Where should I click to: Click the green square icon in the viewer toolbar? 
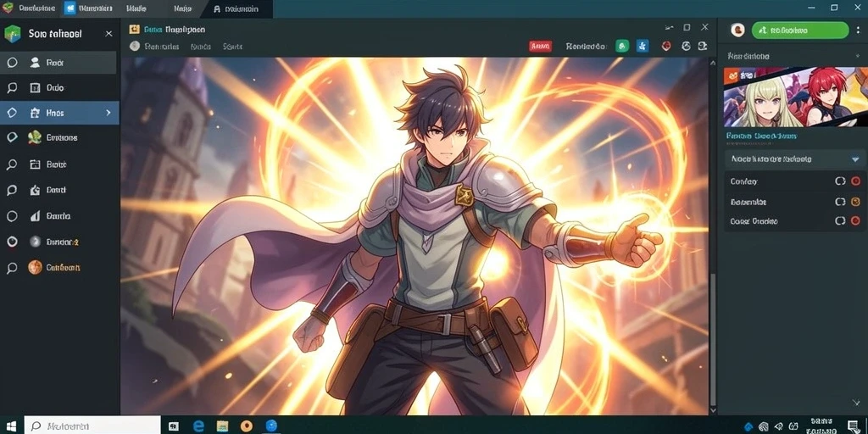point(621,47)
